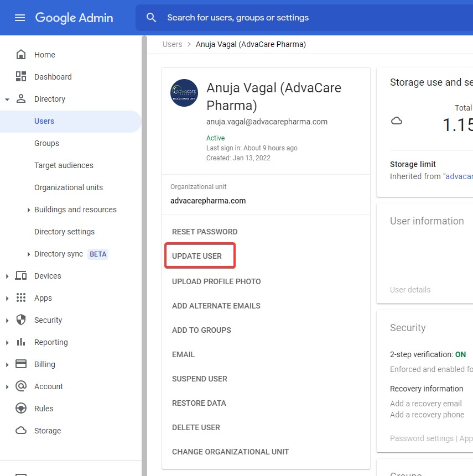Click the cloud icon in storage card
Viewport: 473px width, 476px height.
pos(397,121)
